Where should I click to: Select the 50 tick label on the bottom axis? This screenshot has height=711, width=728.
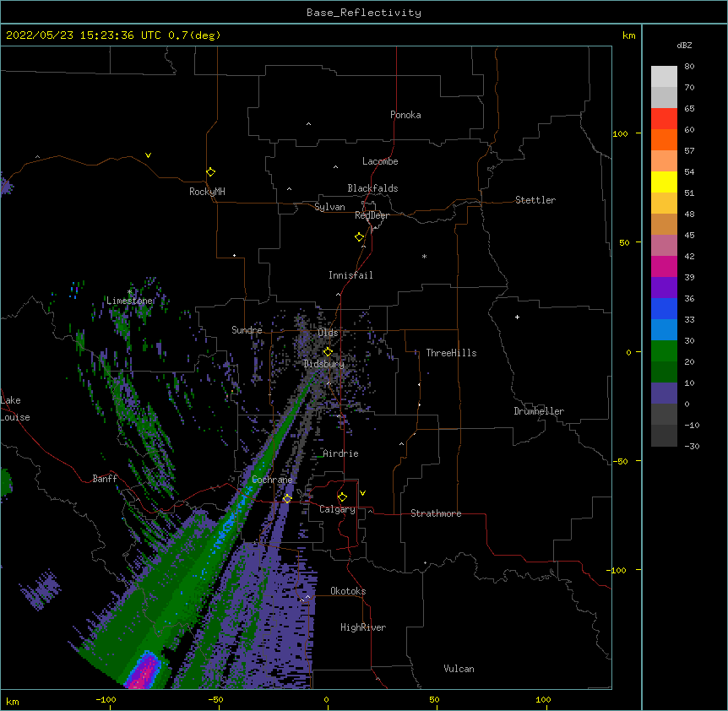click(434, 700)
